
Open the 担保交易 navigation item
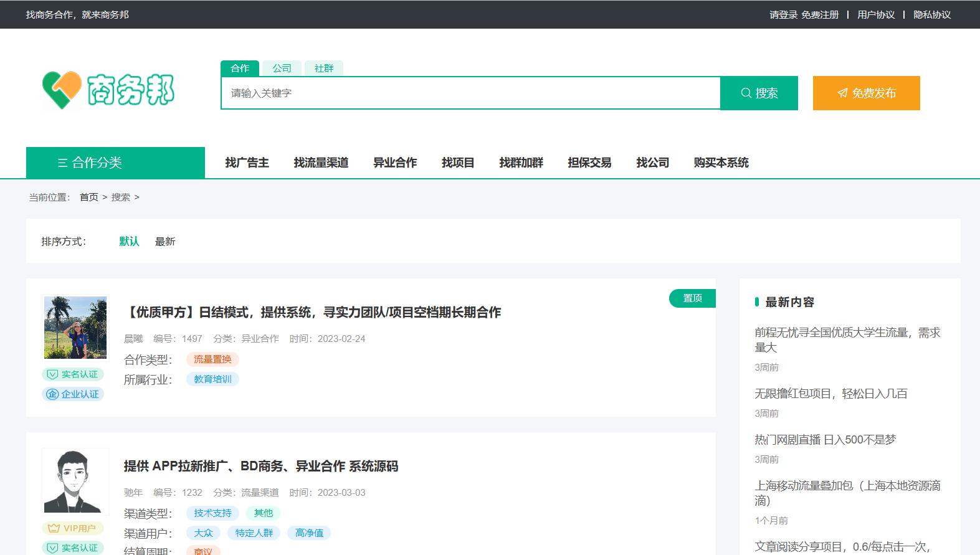point(589,163)
